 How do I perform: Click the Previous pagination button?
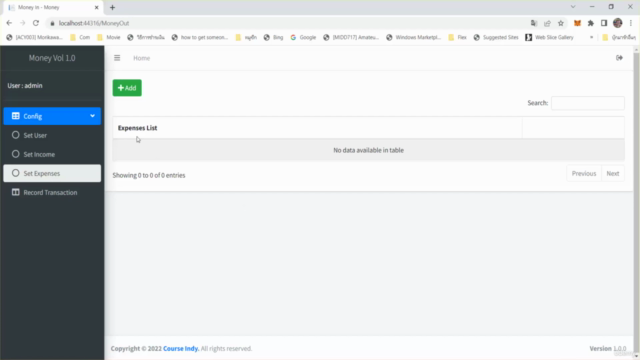point(584,173)
